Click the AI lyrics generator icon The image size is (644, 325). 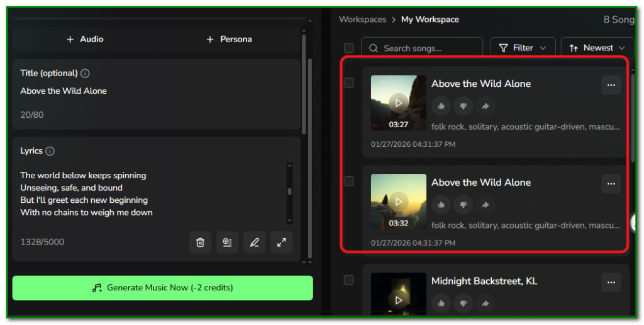pos(227,242)
